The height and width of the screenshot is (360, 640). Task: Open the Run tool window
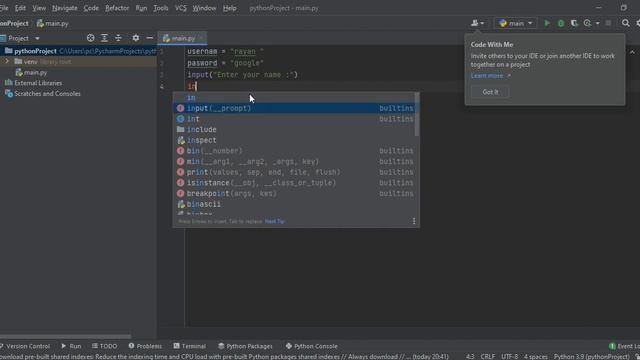pos(71,346)
